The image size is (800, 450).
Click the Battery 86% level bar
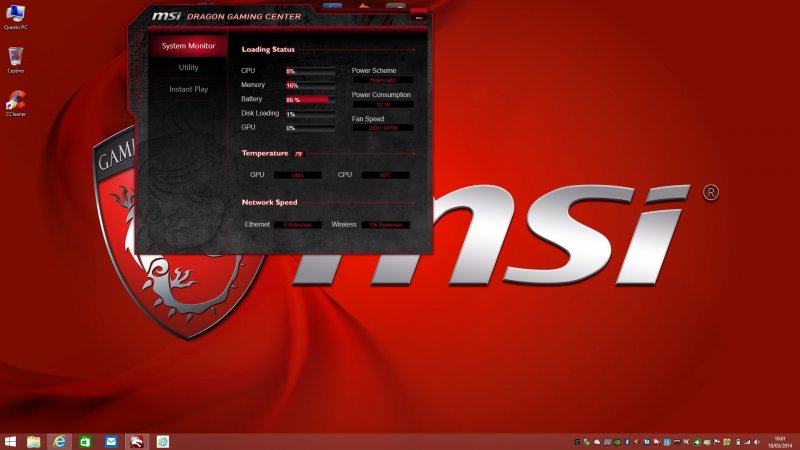310,100
